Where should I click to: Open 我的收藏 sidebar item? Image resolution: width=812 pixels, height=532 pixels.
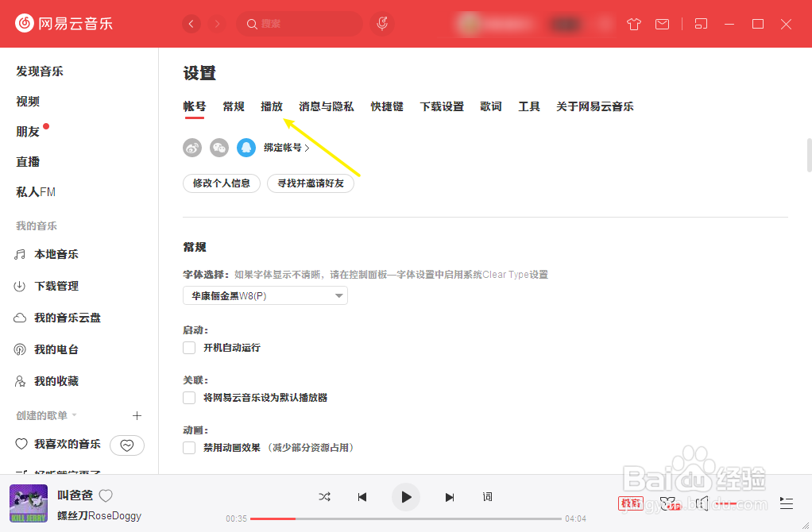pyautogui.click(x=56, y=381)
